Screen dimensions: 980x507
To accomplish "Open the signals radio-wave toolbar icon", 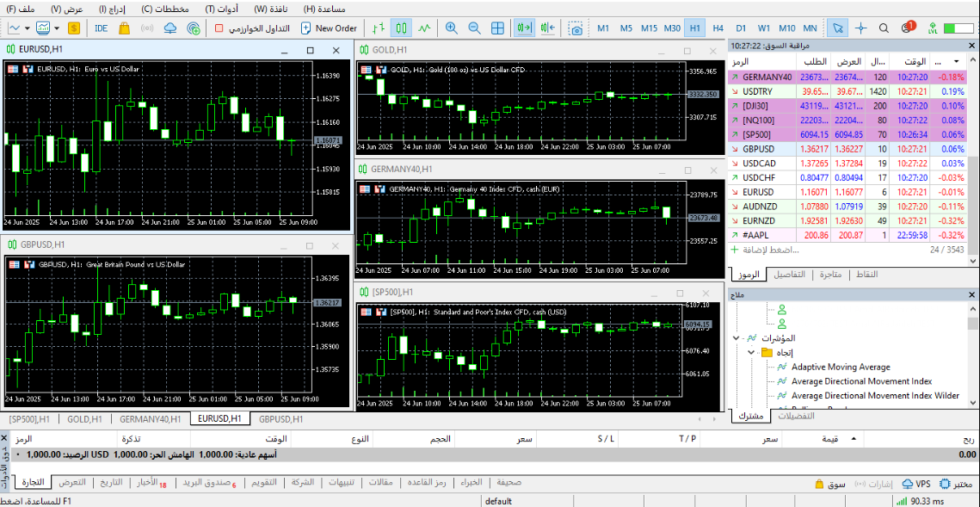I will 147,28.
